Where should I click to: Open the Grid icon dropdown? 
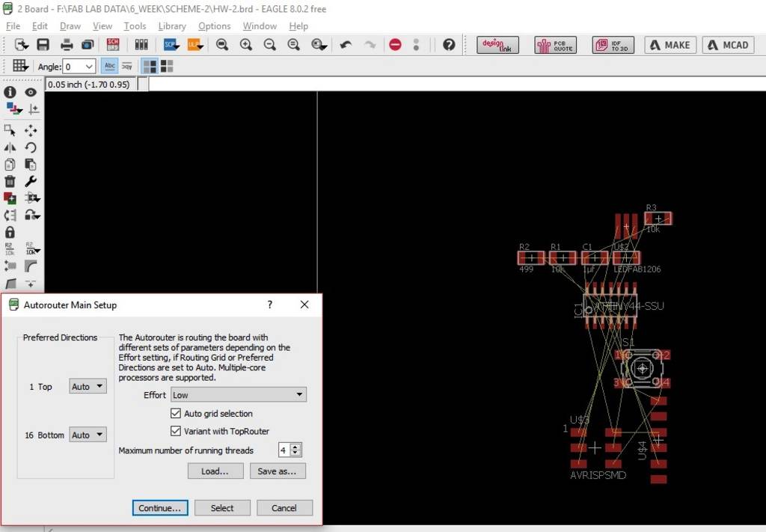click(x=20, y=65)
